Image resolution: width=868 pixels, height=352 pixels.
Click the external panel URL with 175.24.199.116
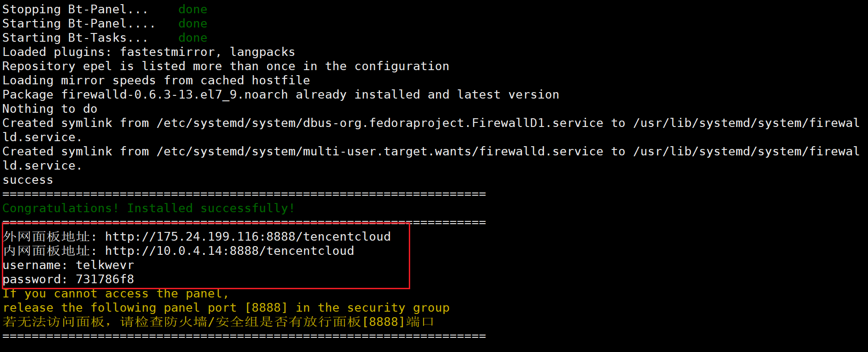point(248,236)
